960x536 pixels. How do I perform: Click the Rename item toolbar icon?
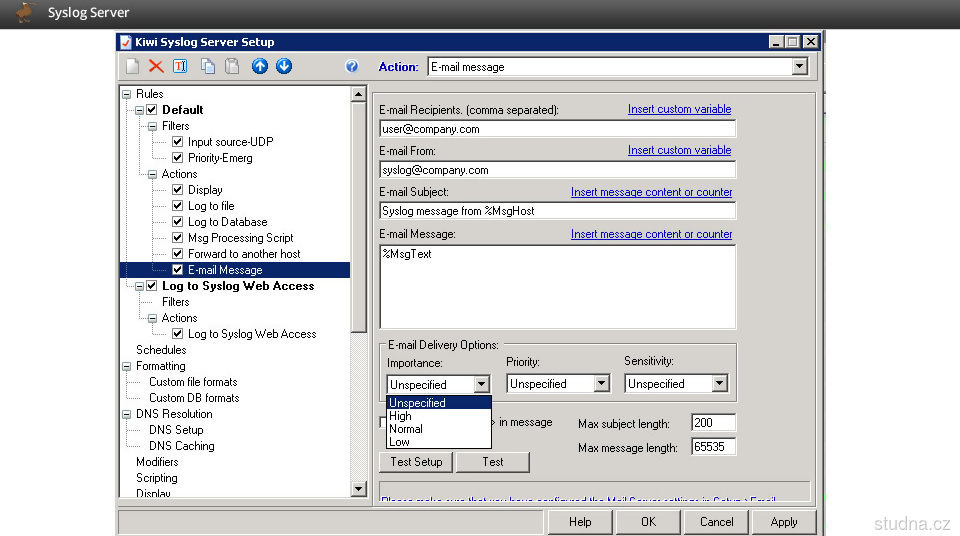180,67
